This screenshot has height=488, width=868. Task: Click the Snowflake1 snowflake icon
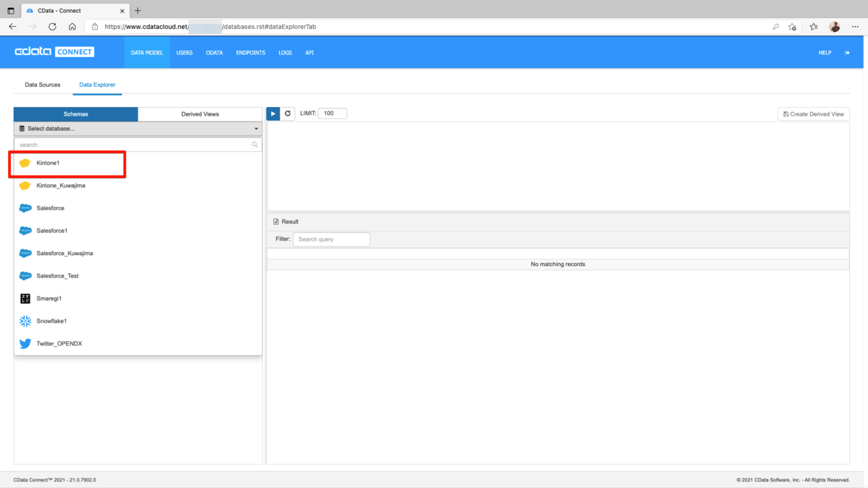pyautogui.click(x=25, y=321)
